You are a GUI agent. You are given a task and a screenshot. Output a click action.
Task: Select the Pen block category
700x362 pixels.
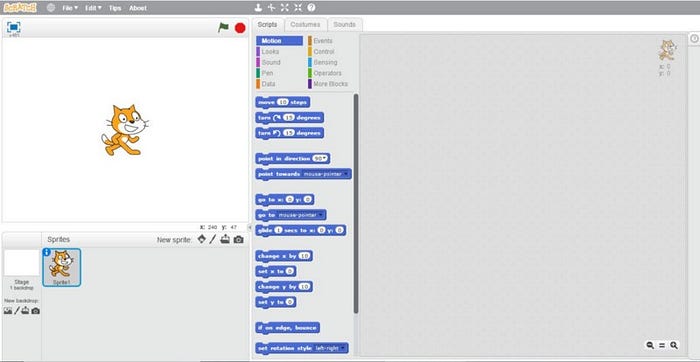279,73
